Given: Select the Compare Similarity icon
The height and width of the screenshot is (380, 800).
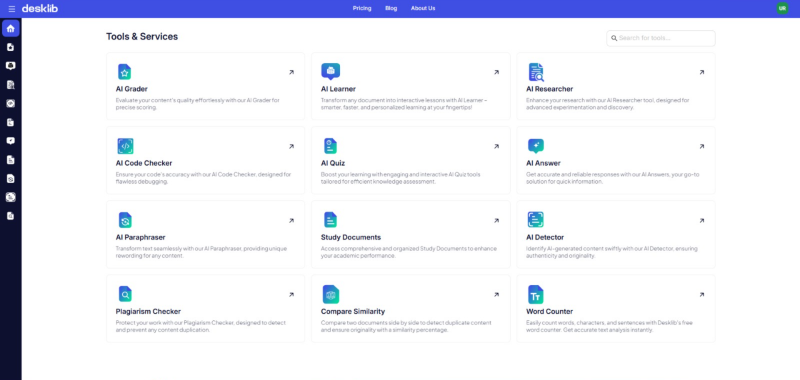Looking at the screenshot, I should 331,294.
